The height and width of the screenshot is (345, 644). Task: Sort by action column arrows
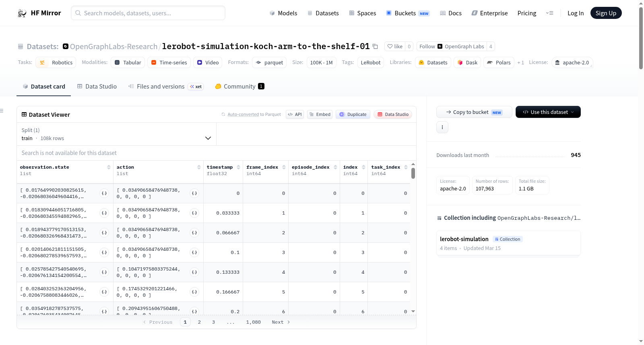click(199, 167)
